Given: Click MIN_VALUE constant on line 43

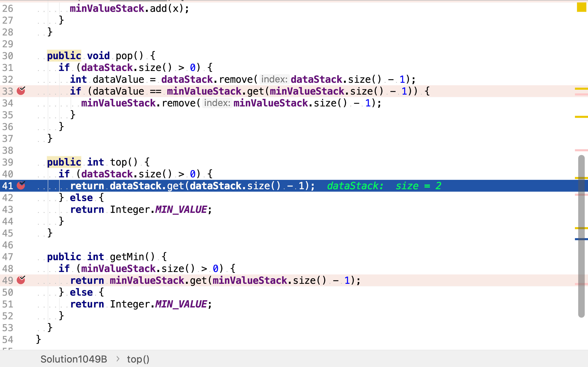Looking at the screenshot, I should point(181,209).
